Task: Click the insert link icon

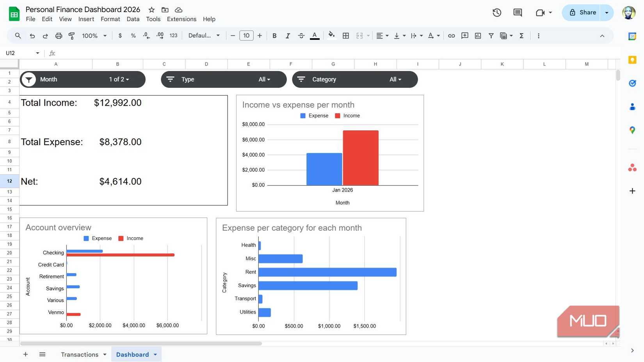Action: pos(451,36)
